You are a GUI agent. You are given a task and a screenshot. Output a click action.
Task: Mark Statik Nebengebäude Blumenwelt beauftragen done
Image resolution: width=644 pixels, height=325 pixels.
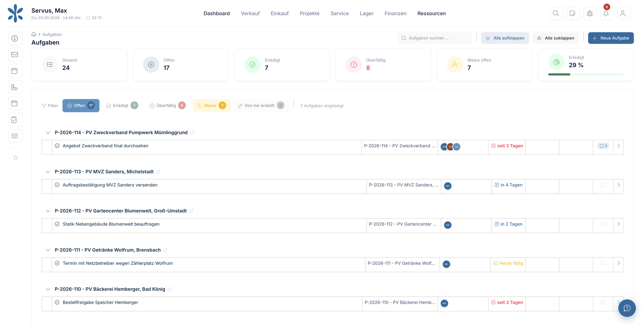[57, 224]
